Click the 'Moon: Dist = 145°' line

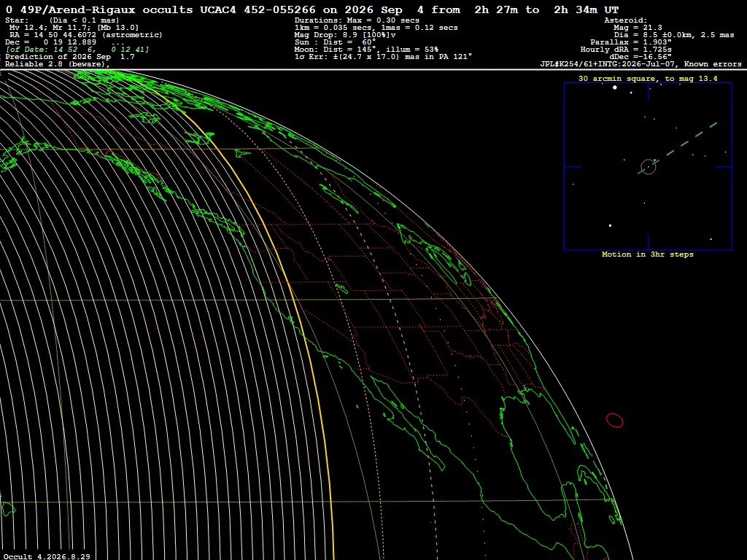click(366, 50)
